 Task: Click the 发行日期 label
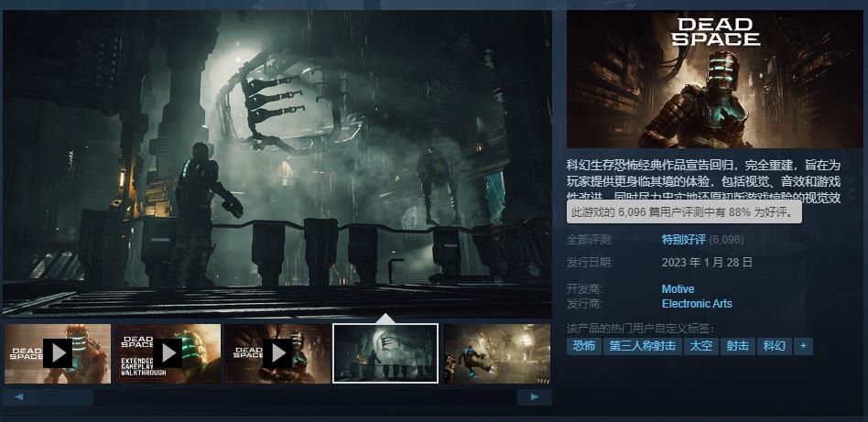(590, 263)
